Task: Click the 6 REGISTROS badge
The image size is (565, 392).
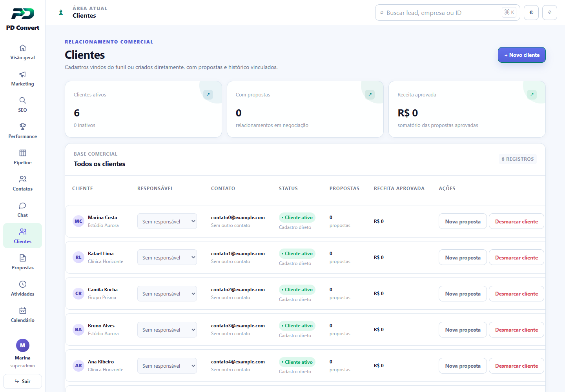Action: 518,159
